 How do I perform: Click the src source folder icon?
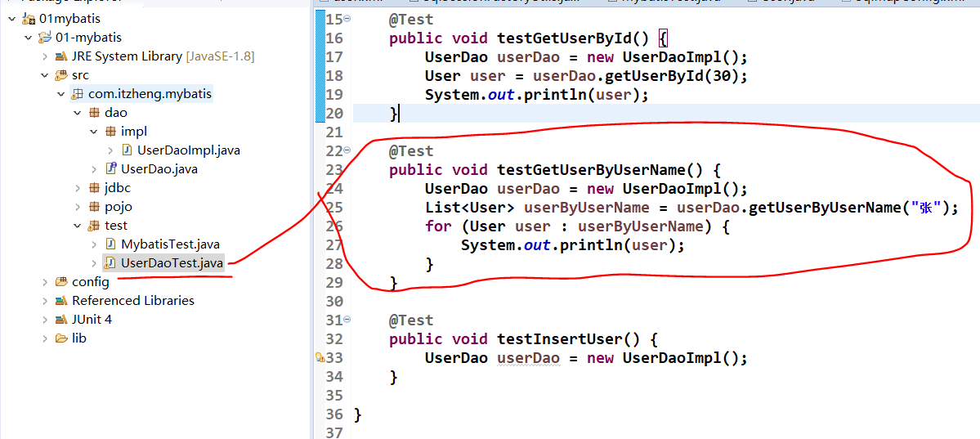pyautogui.click(x=61, y=75)
